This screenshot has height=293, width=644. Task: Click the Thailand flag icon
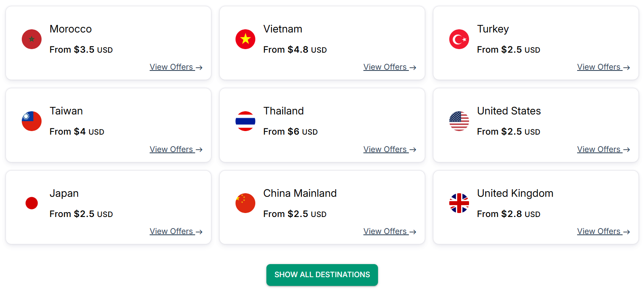point(245,121)
